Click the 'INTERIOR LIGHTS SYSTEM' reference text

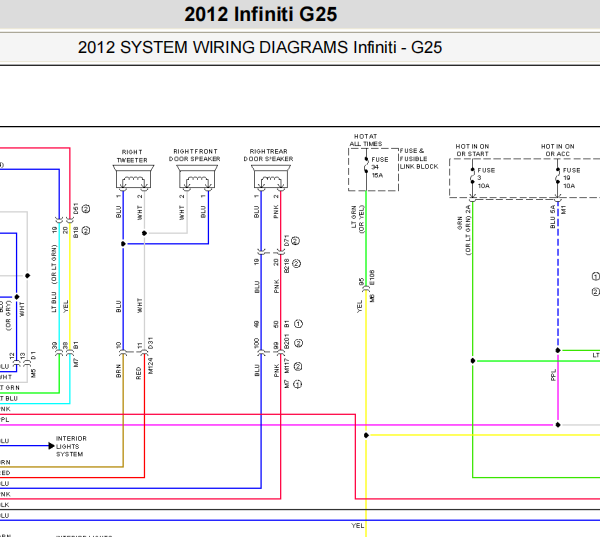click(x=71, y=446)
